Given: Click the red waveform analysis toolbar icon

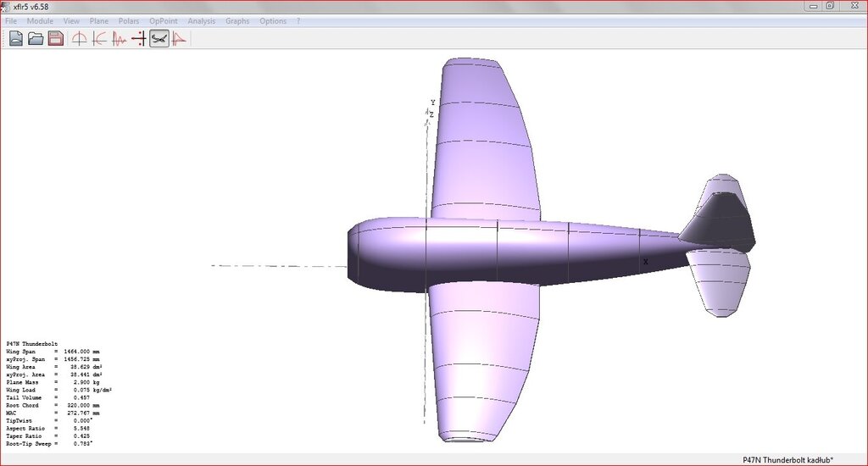Looking at the screenshot, I should (x=120, y=38).
